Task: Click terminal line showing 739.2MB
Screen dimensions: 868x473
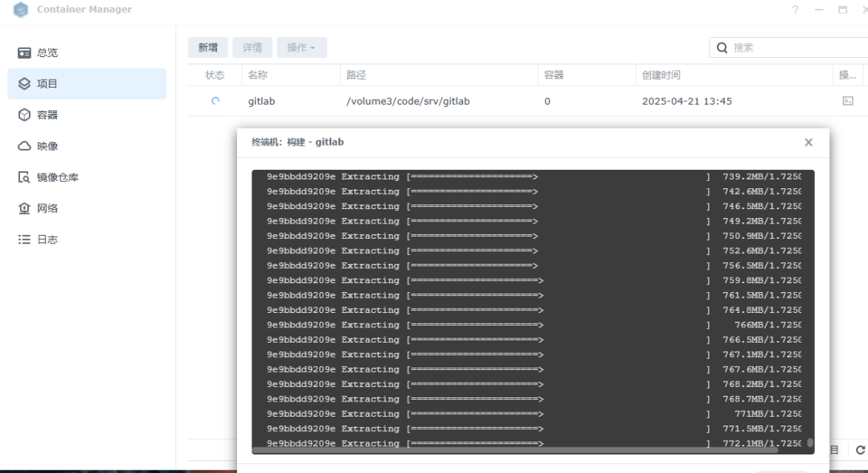Action: [534, 177]
